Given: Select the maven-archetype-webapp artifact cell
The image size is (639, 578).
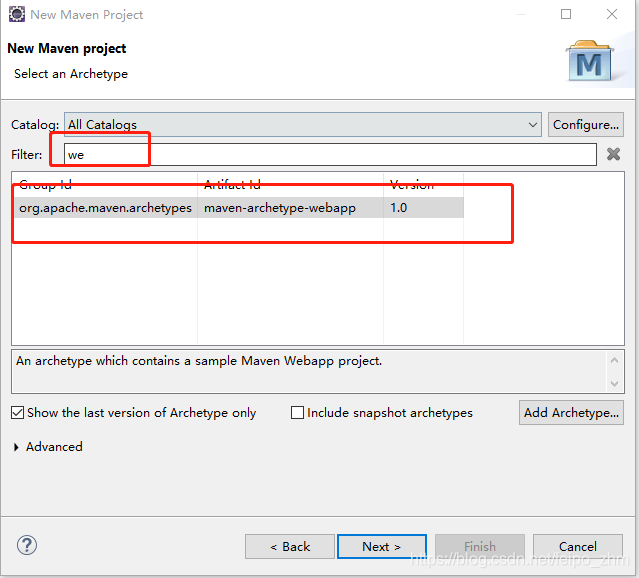Looking at the screenshot, I should tap(290, 207).
